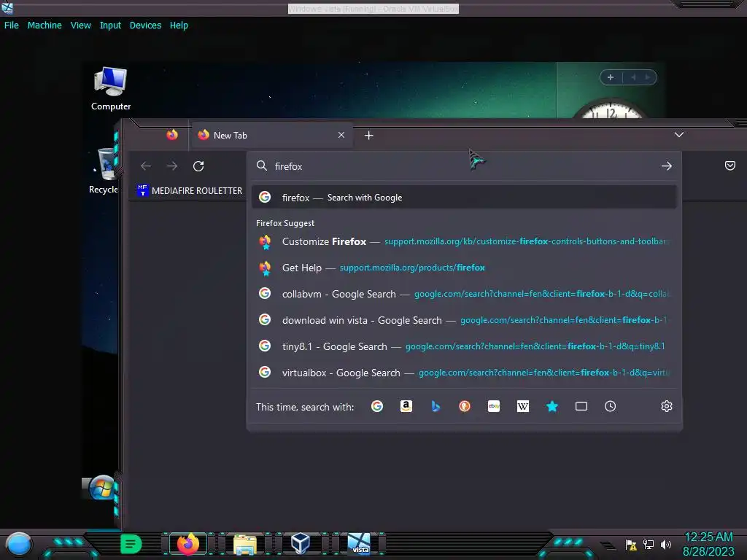Click the taskbar clock showing 12:25 AM
The height and width of the screenshot is (560, 747).
(x=708, y=544)
